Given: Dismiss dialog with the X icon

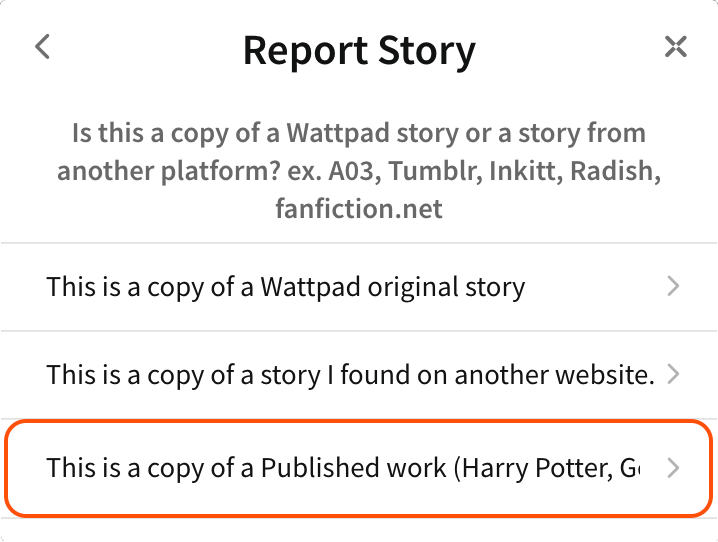Looking at the screenshot, I should [676, 46].
